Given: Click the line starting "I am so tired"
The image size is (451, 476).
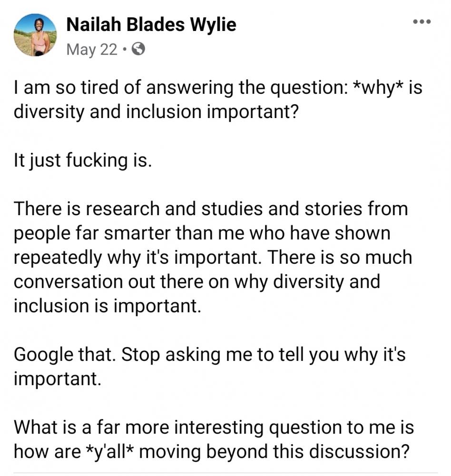Looking at the screenshot, I should click(218, 88).
